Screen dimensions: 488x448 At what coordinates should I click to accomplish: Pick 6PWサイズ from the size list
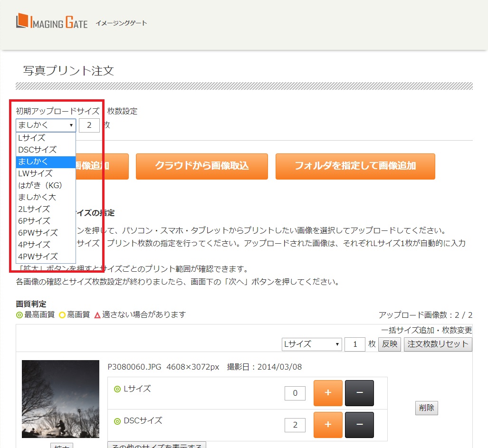click(x=46, y=232)
